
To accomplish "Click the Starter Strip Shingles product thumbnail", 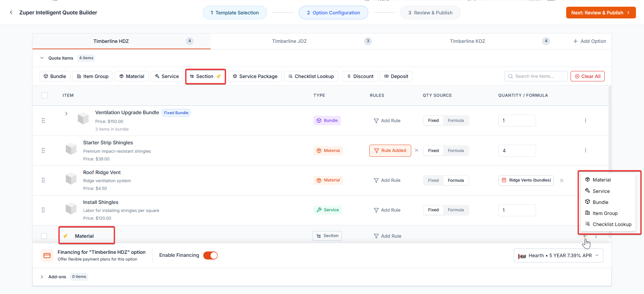I will (x=71, y=149).
